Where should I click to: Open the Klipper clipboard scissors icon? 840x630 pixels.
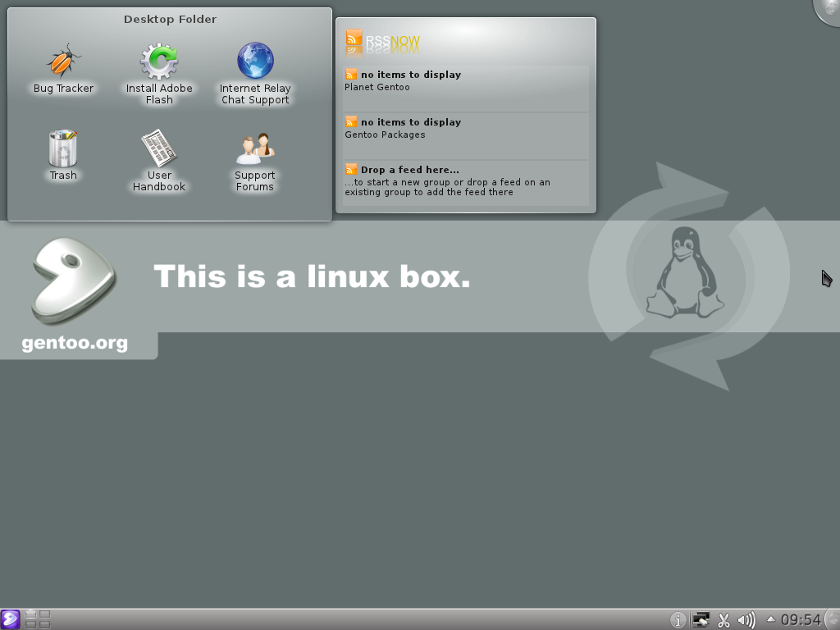pos(723,620)
